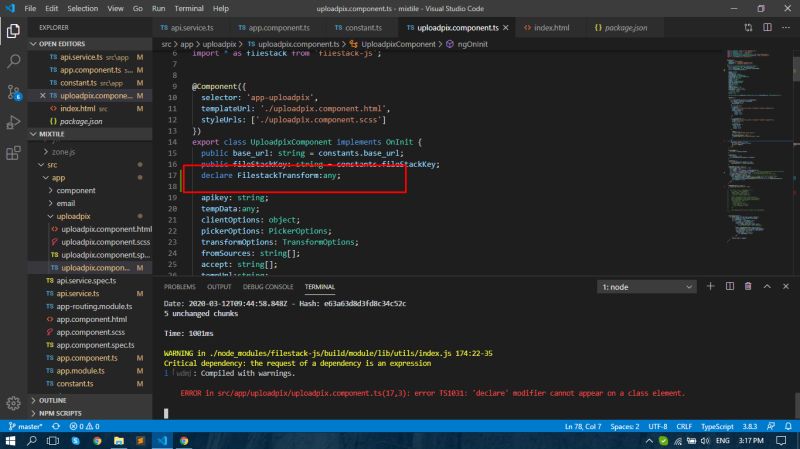This screenshot has height=449, width=800.
Task: Open the Source Control view
Action: (13, 92)
